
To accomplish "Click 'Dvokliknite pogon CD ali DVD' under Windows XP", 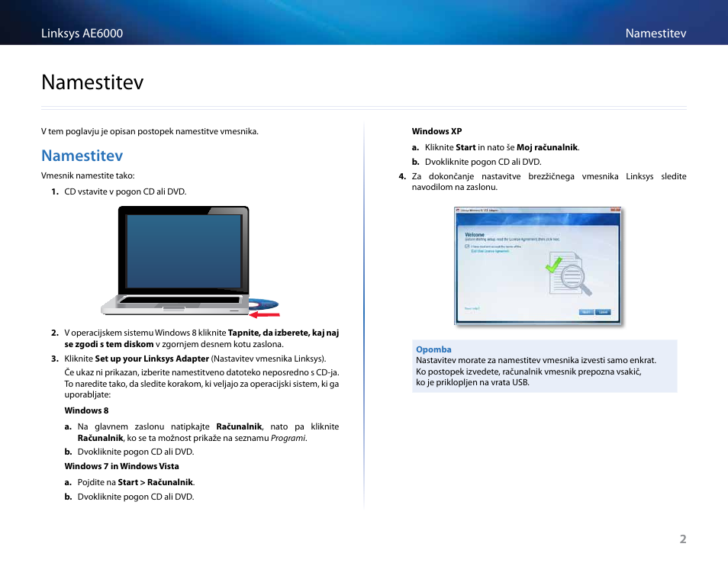I will [483, 162].
